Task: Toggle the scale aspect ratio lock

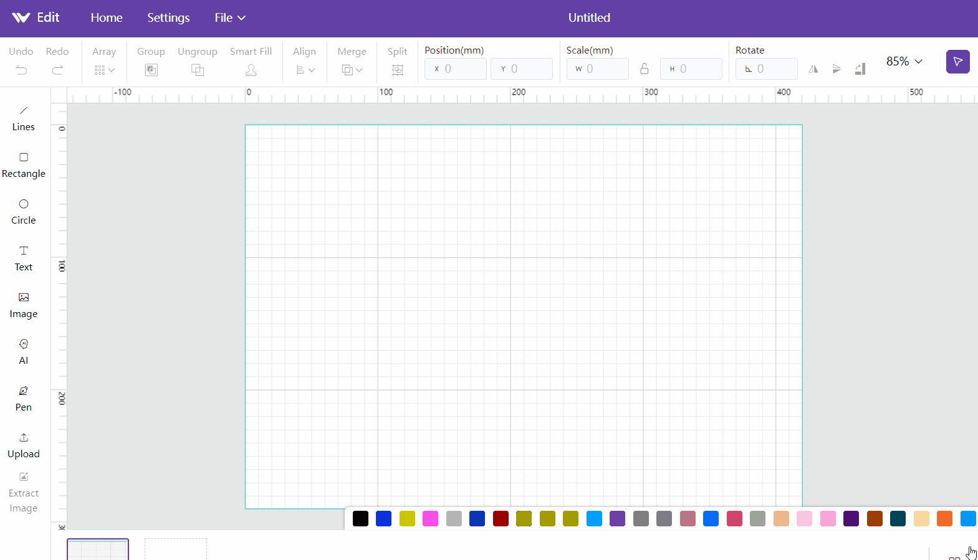Action: click(645, 69)
